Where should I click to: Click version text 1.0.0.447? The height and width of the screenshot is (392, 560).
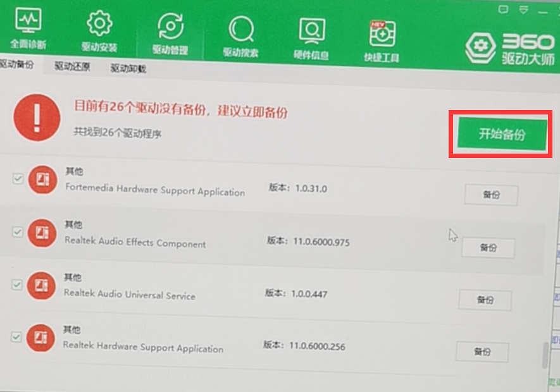click(309, 294)
